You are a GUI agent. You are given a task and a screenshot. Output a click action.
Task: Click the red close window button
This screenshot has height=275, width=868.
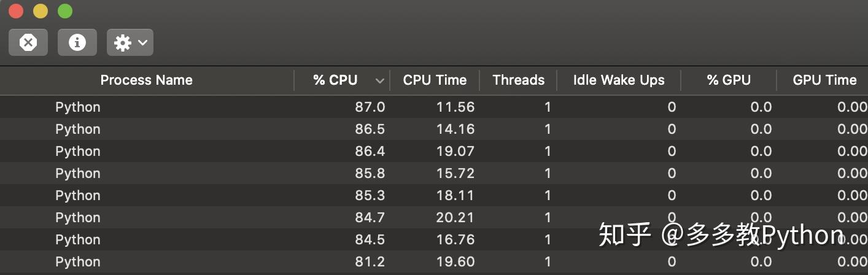[x=16, y=11]
